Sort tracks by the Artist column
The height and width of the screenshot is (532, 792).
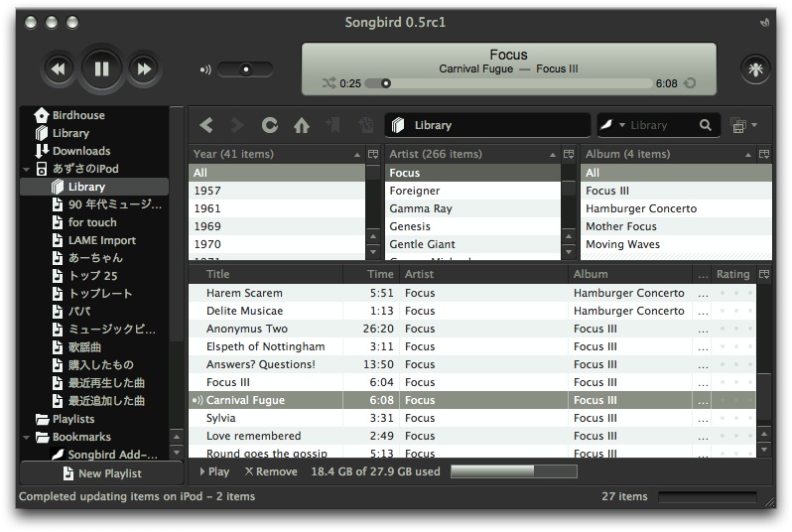coord(484,274)
